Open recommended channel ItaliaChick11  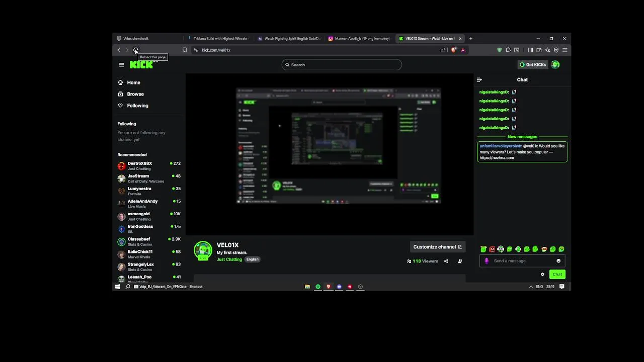click(149, 254)
